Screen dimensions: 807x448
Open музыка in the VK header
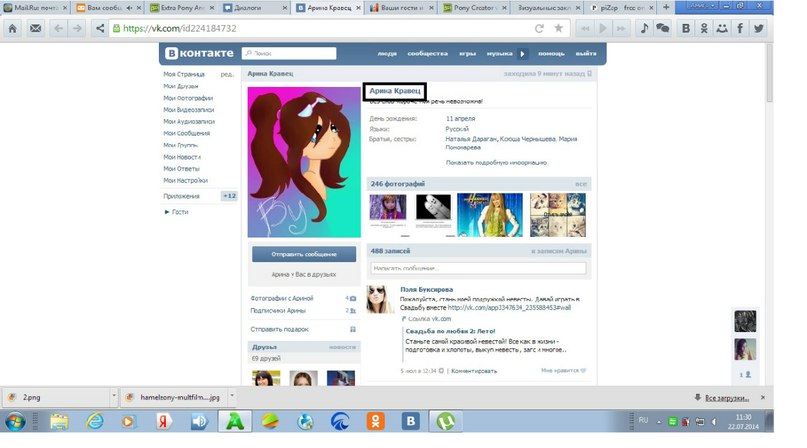499,54
